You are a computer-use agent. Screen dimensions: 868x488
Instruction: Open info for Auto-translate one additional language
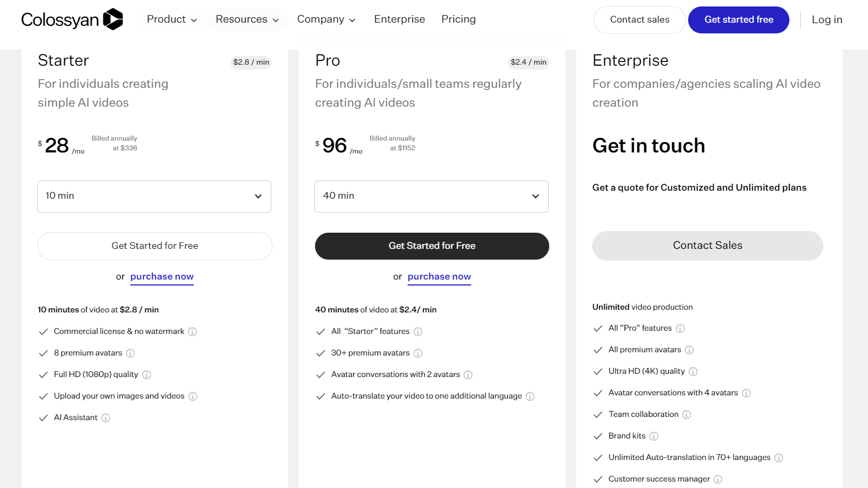(x=530, y=396)
